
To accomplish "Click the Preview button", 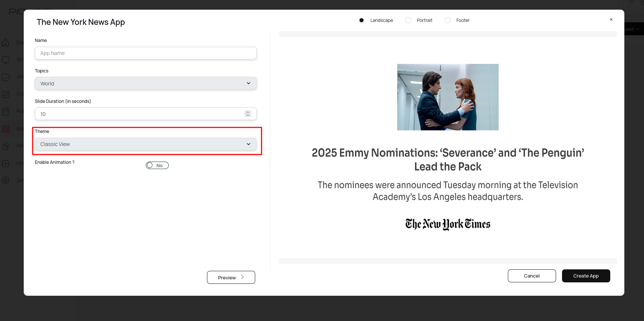I will click(x=231, y=278).
